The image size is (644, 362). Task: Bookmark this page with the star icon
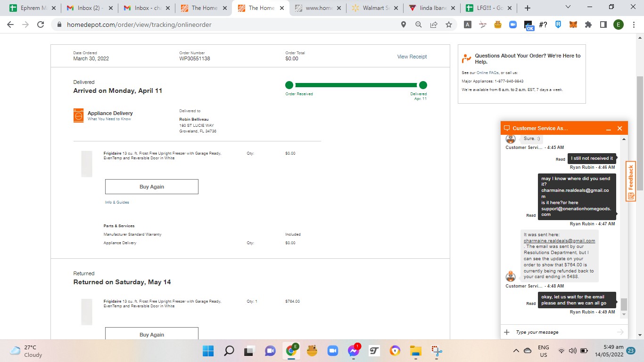[449, 25]
